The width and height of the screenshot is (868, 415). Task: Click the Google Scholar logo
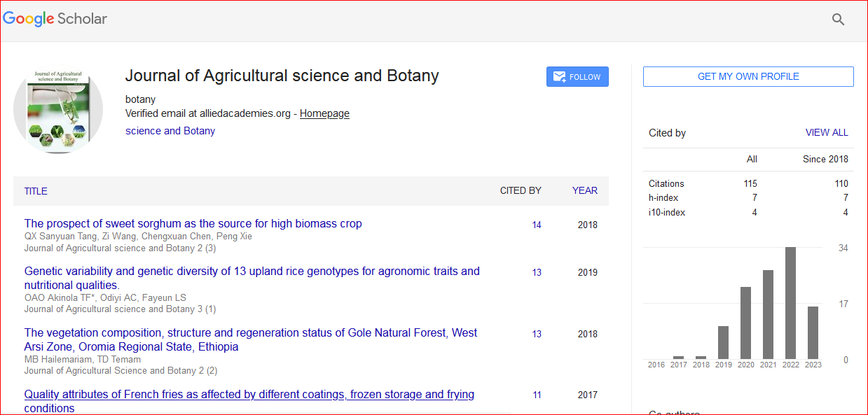pyautogui.click(x=55, y=19)
